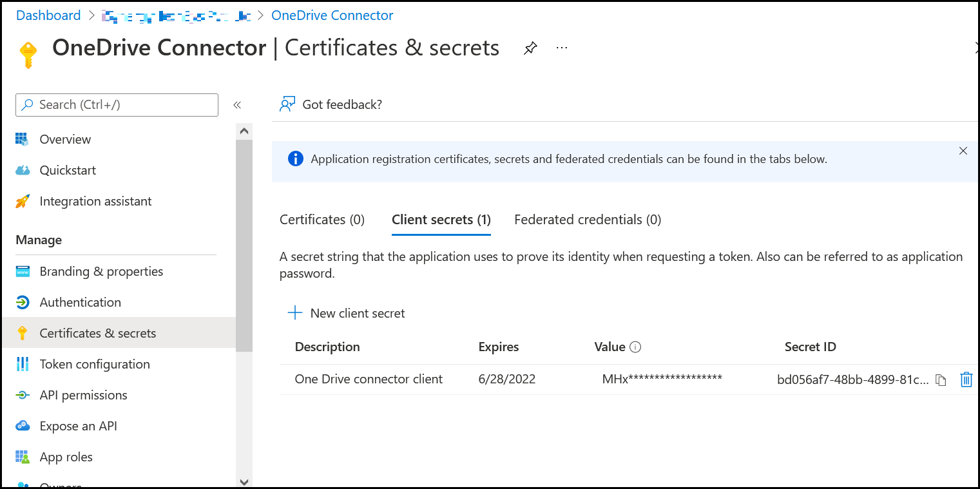The width and height of the screenshot is (980, 489).
Task: Dismiss the information banner
Action: (x=963, y=151)
